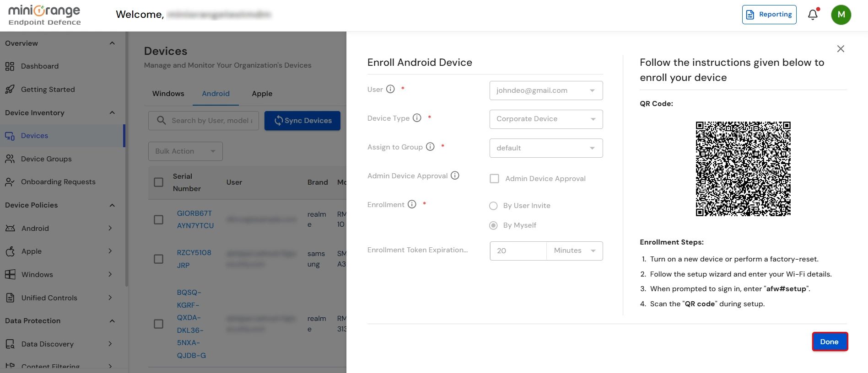
Task: Expand the Unified Controls chevron
Action: tap(110, 298)
